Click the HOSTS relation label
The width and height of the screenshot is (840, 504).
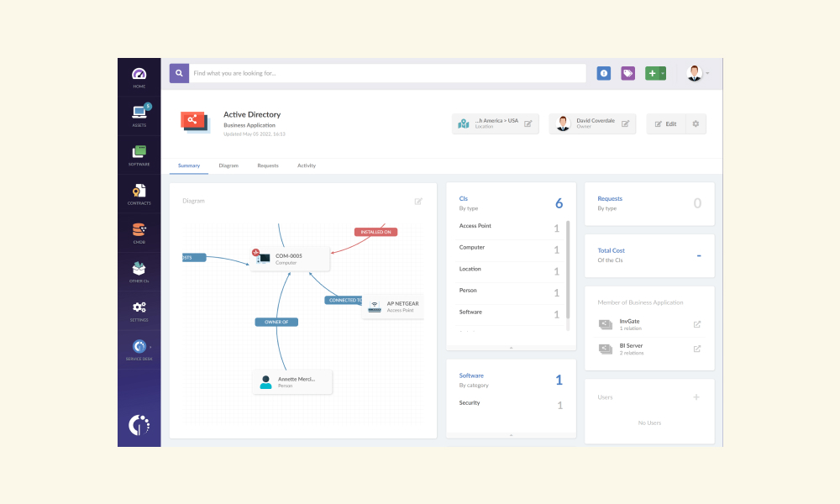click(x=194, y=258)
